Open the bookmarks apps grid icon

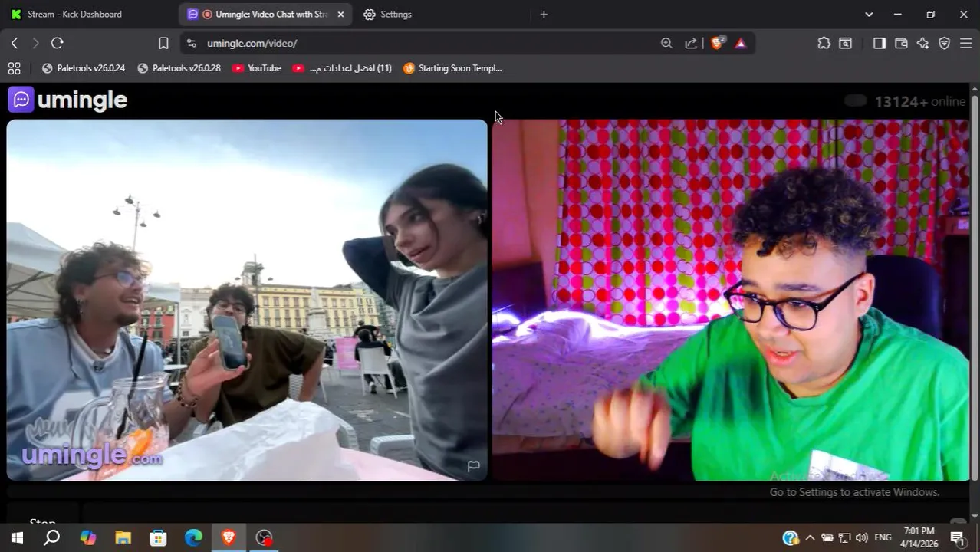[14, 68]
